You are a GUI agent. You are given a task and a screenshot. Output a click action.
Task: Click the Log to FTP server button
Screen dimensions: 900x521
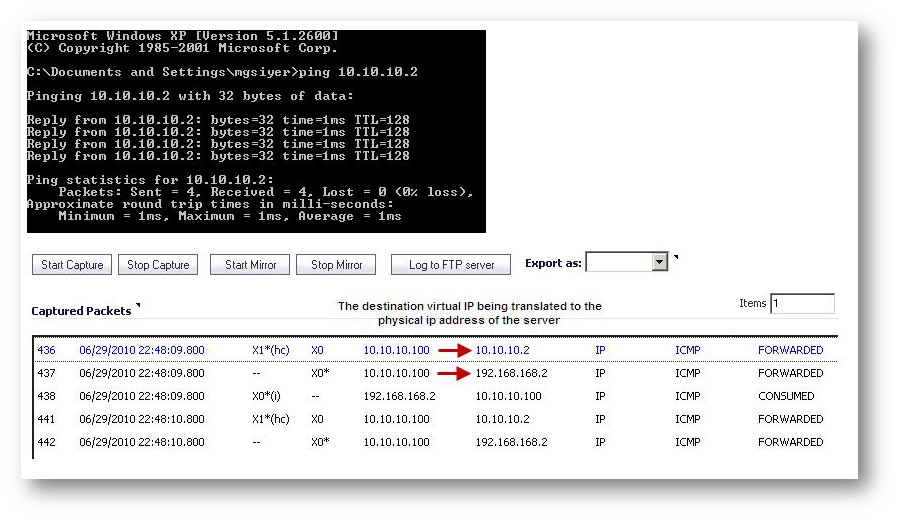point(451,265)
